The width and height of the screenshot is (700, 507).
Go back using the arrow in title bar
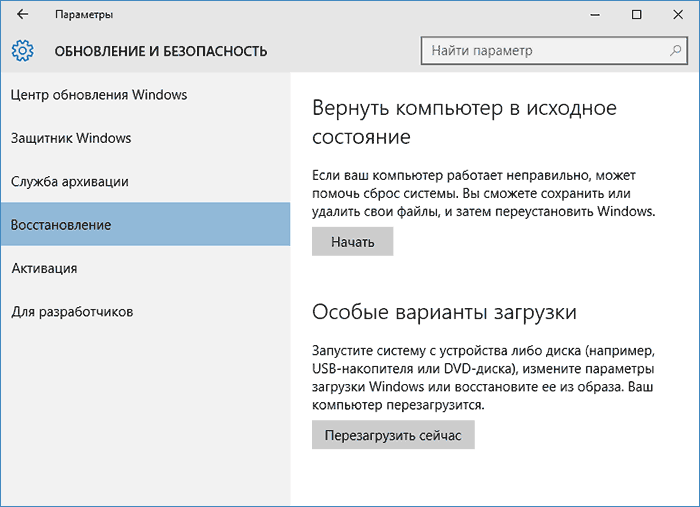(23, 15)
